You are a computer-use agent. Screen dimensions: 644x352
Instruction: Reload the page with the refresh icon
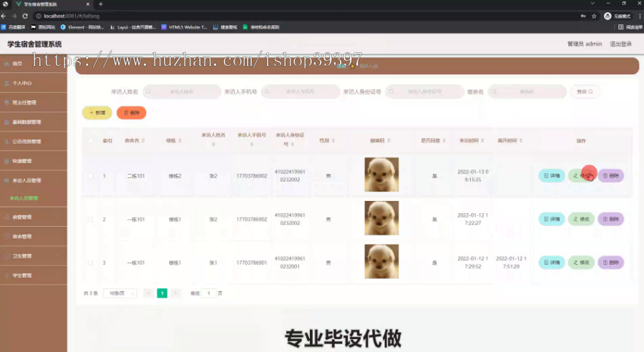25,16
